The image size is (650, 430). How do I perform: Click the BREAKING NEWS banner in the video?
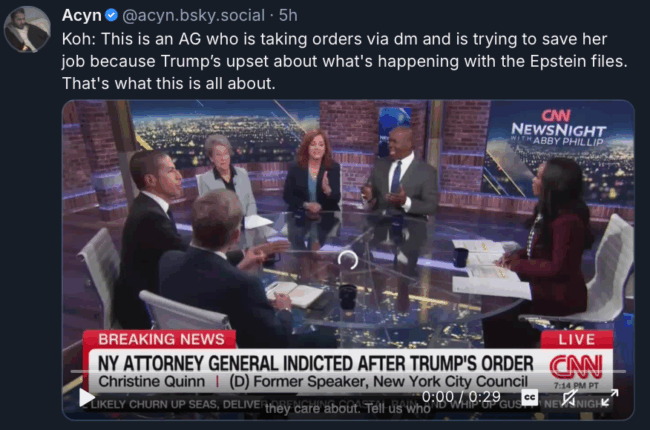click(160, 339)
